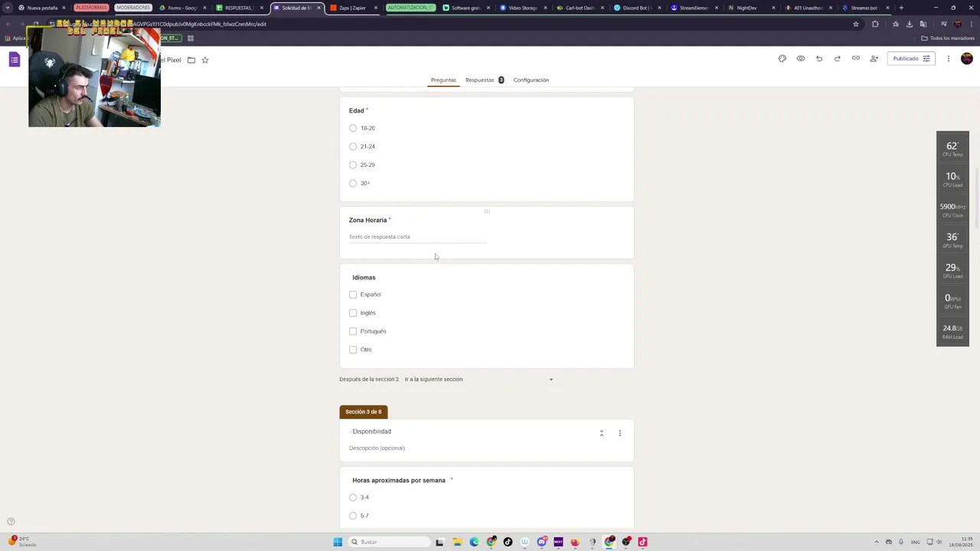The width and height of the screenshot is (980, 551).
Task: Click the Zona Horaria question title
Action: click(367, 220)
